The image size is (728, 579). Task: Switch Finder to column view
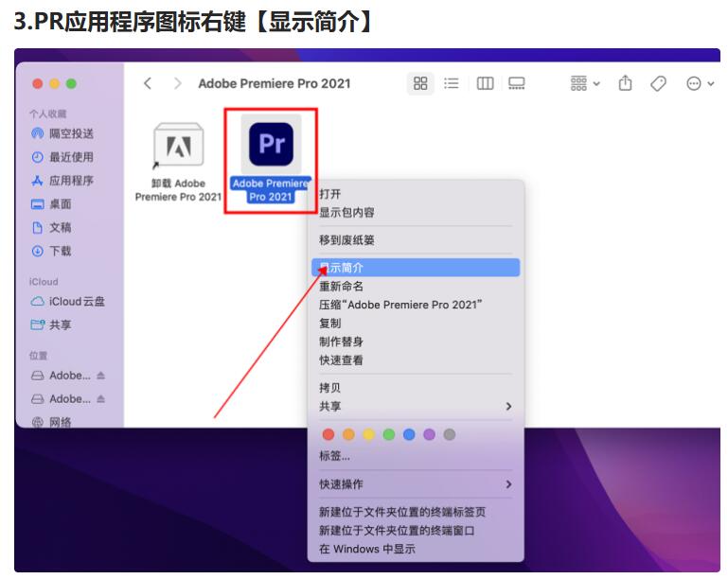click(x=485, y=83)
